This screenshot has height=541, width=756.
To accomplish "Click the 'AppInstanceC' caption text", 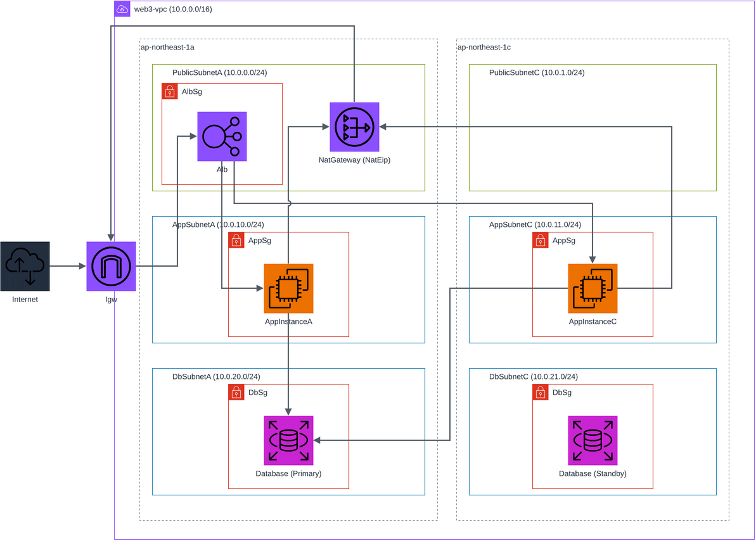I will (x=593, y=322).
